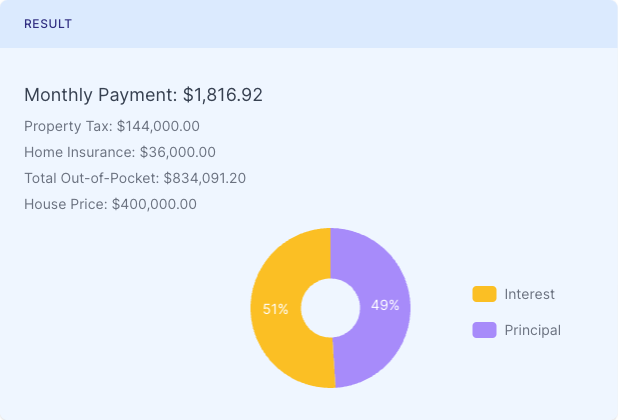Click the Property Tax label
The width and height of the screenshot is (618, 420).
pos(68,126)
